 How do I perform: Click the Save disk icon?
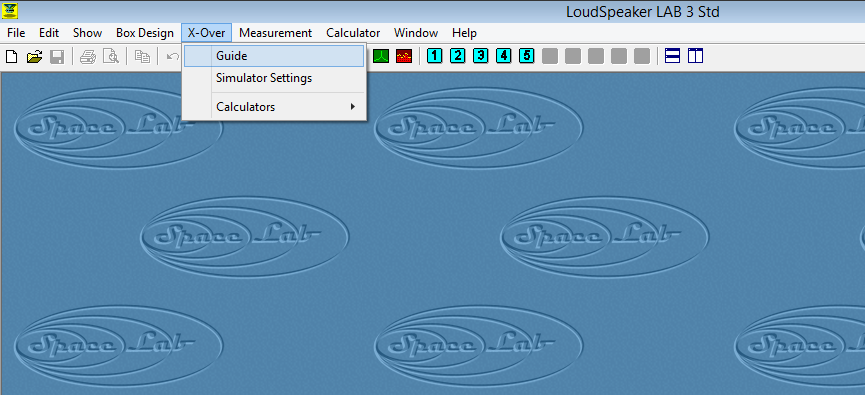click(x=57, y=56)
